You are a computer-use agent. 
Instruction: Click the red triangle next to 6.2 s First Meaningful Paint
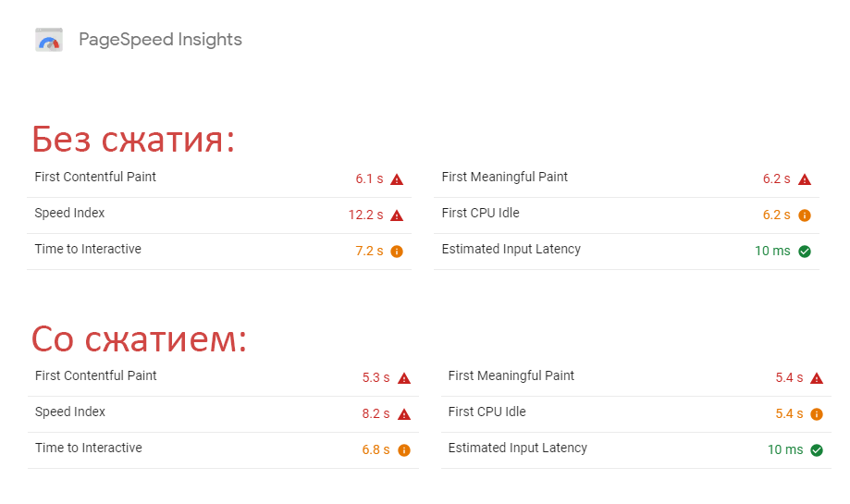tap(805, 179)
